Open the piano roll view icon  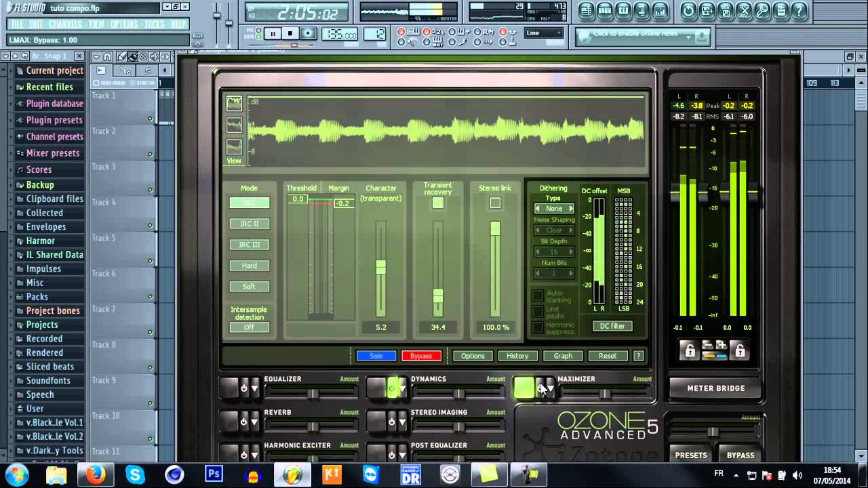pyautogui.click(x=623, y=11)
